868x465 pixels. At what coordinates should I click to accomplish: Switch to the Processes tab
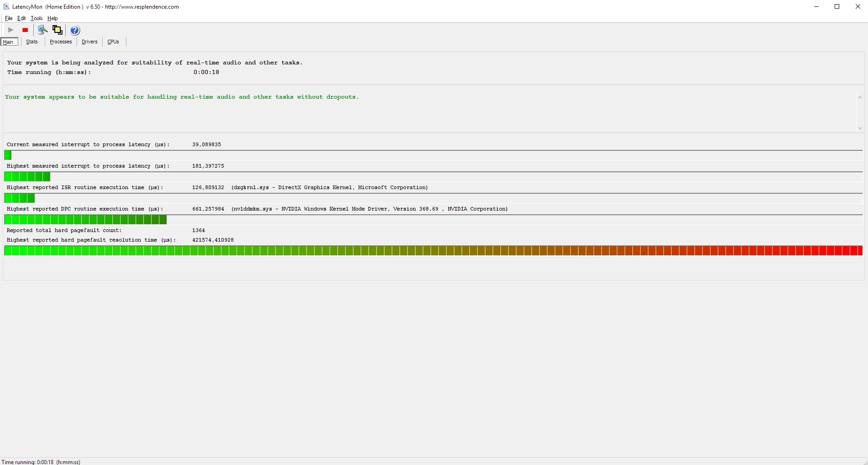pyautogui.click(x=61, y=42)
